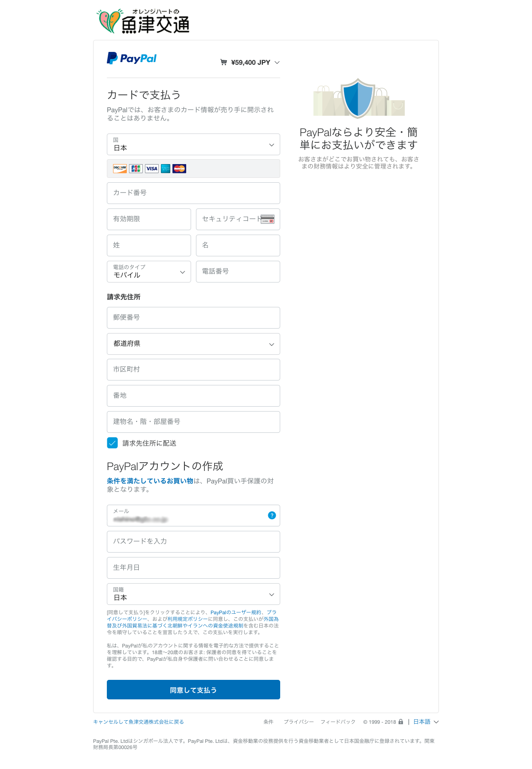Click the email help question mark icon
Image resolution: width=532 pixels, height=769 pixels.
(x=272, y=515)
